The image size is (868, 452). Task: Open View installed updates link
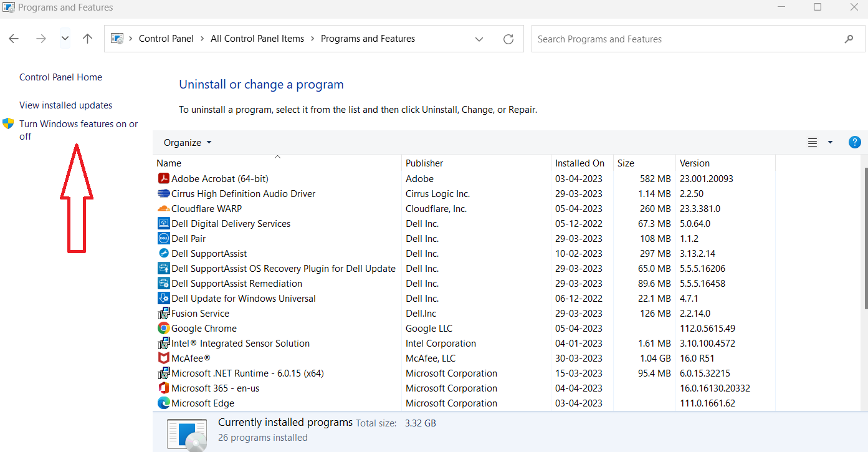pyautogui.click(x=66, y=105)
